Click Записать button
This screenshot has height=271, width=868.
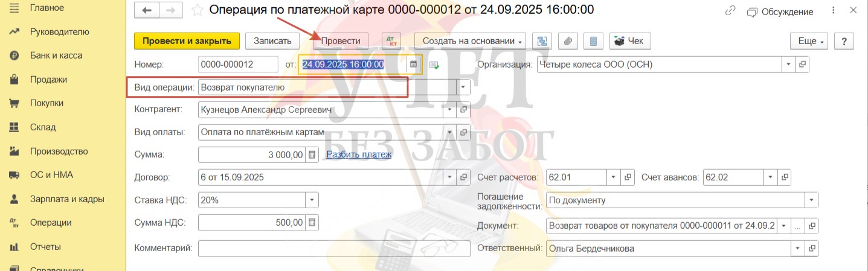(272, 41)
